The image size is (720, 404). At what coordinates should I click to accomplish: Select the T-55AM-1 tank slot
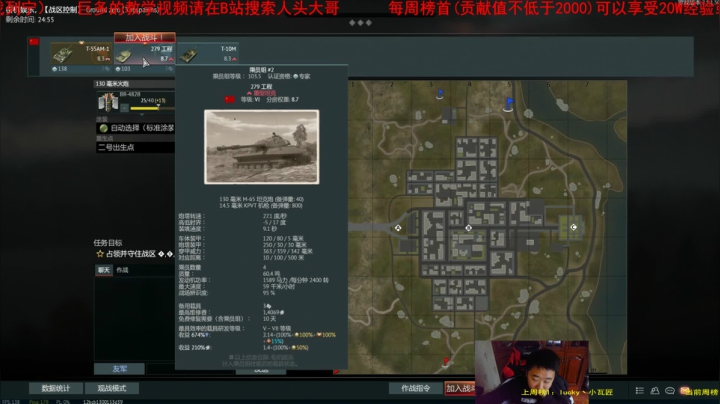tap(81, 55)
